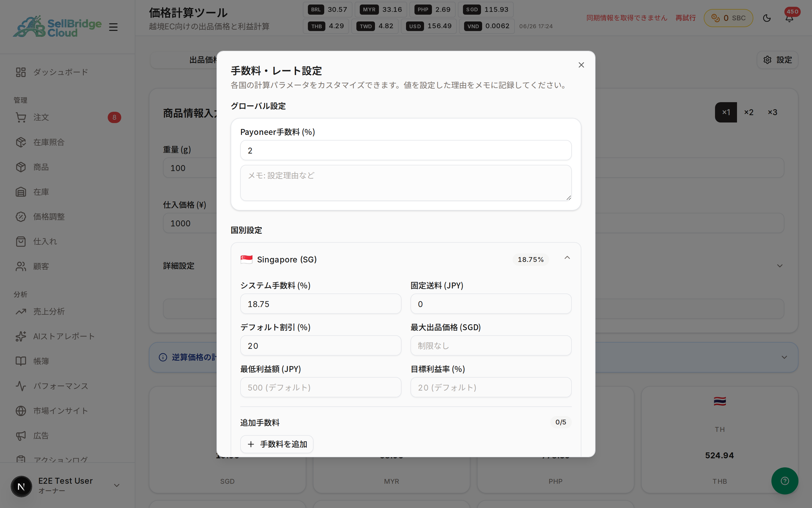Image resolution: width=812 pixels, height=508 pixels.
Task: Collapse the Singapore (SG) section chevron
Action: click(x=567, y=258)
